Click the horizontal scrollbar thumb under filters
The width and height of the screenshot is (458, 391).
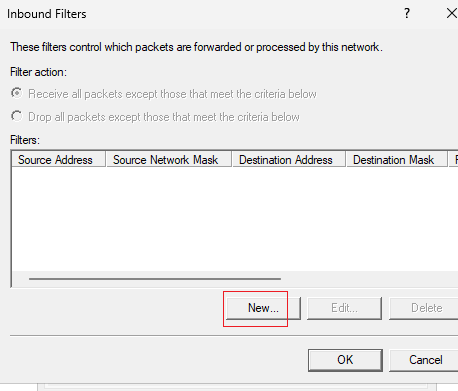point(155,279)
